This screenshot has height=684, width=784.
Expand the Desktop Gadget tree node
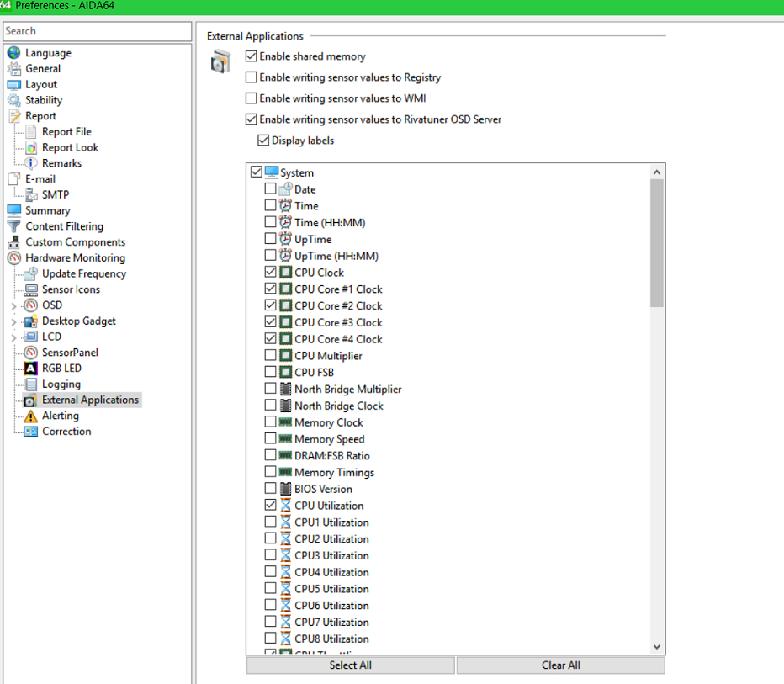[14, 322]
